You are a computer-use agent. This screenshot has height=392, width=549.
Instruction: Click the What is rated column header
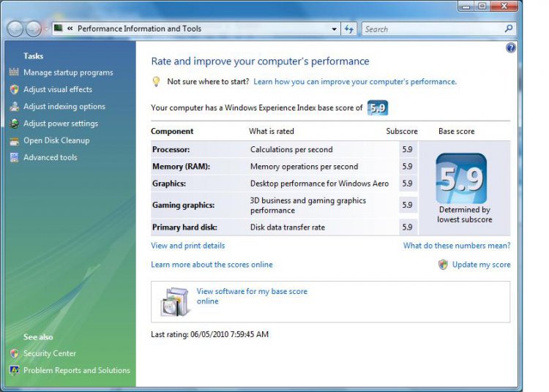pos(272,132)
